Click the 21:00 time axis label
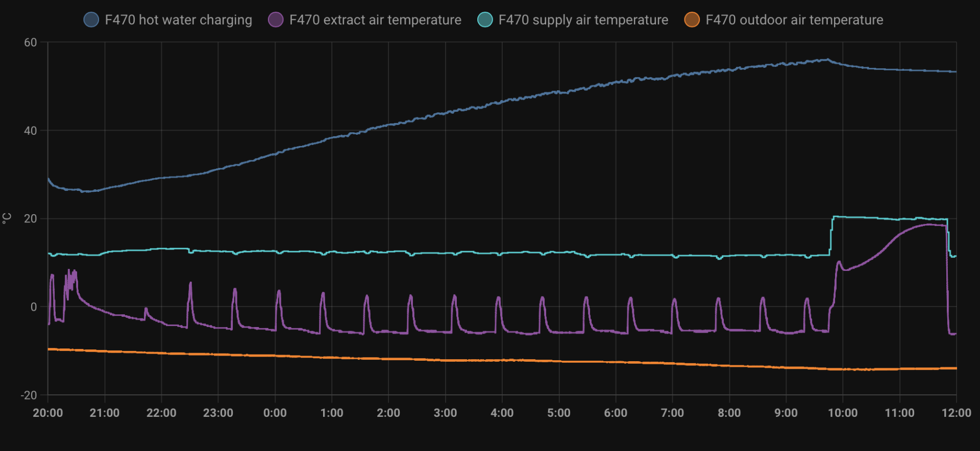This screenshot has width=980, height=451. pos(105,413)
